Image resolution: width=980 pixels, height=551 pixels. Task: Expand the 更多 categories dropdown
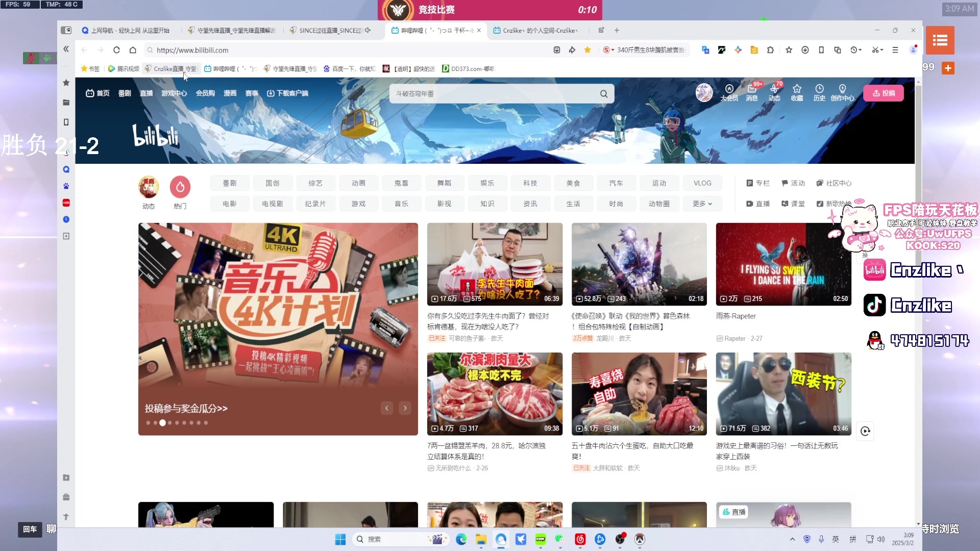(702, 204)
